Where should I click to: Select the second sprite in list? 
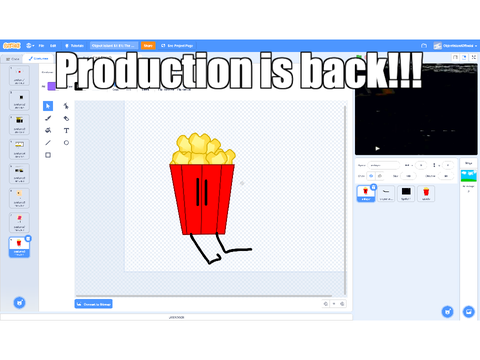click(x=386, y=194)
